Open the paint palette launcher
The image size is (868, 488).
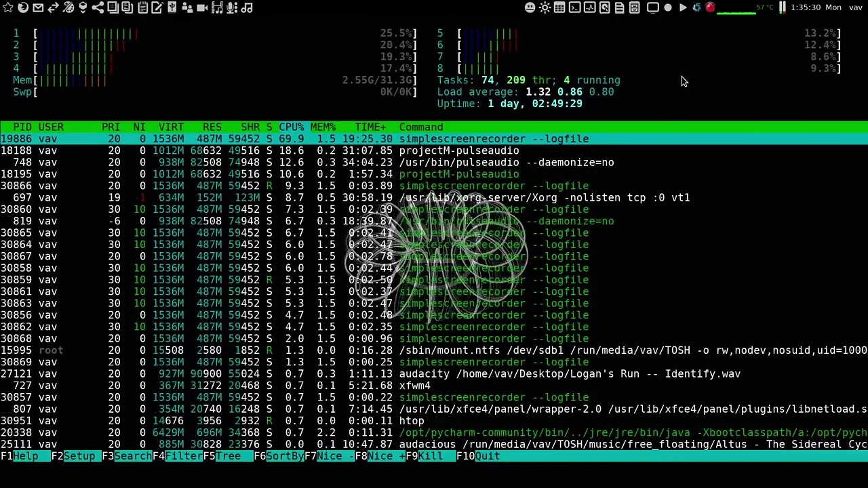click(x=68, y=7)
